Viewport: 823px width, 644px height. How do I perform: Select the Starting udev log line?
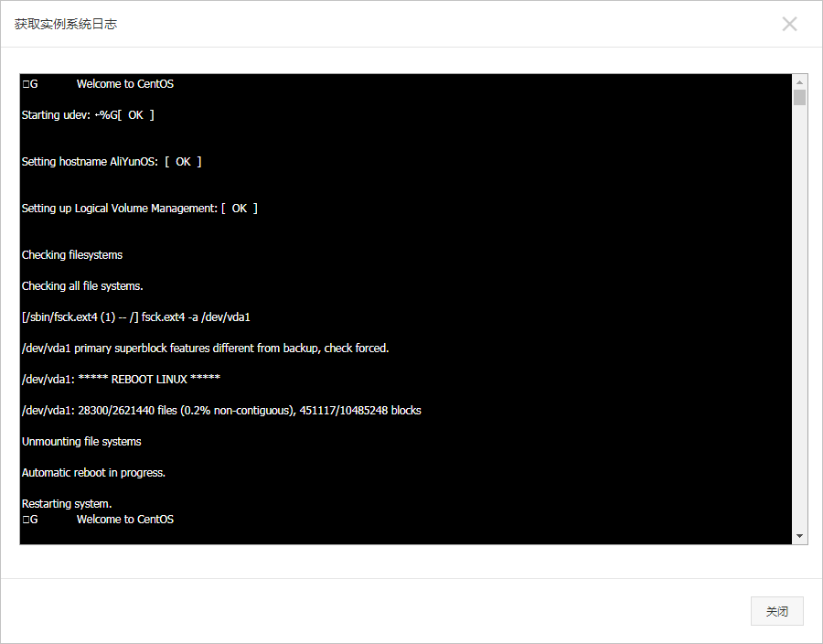click(x=88, y=115)
